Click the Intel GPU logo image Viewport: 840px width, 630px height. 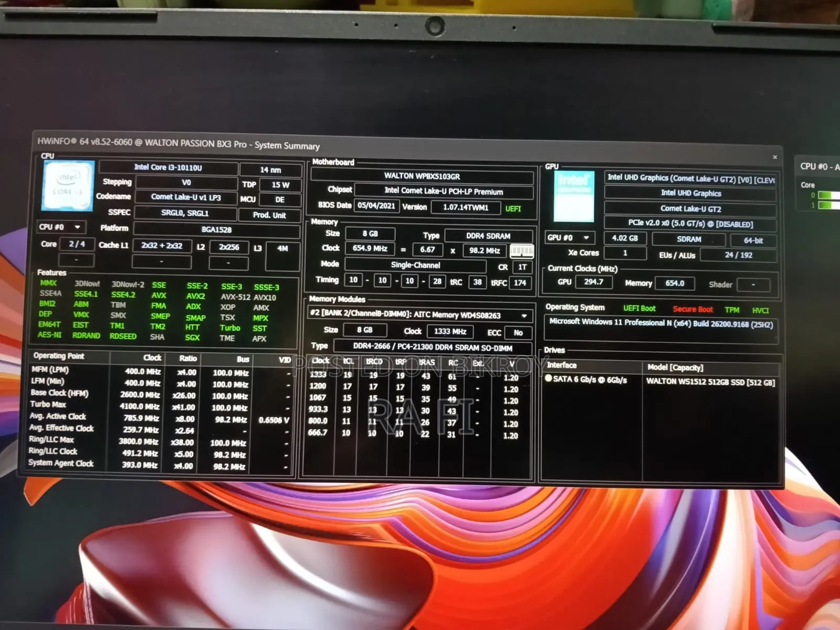pyautogui.click(x=574, y=196)
